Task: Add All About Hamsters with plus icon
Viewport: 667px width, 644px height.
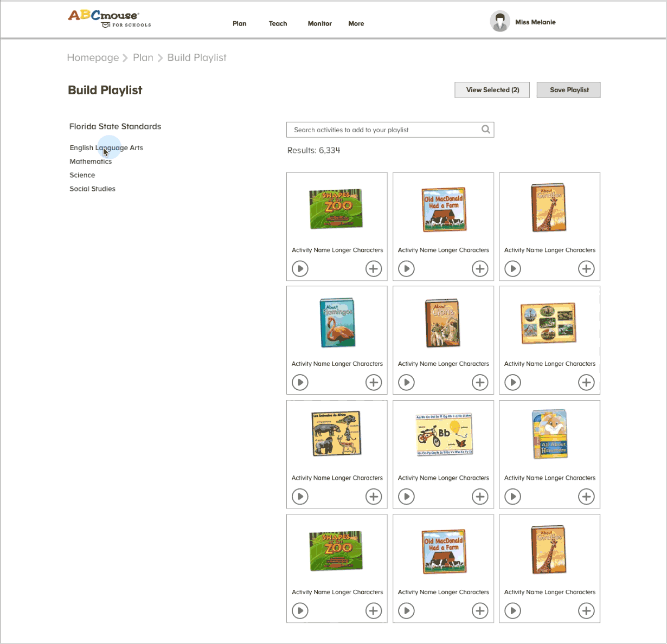Action: (x=586, y=497)
